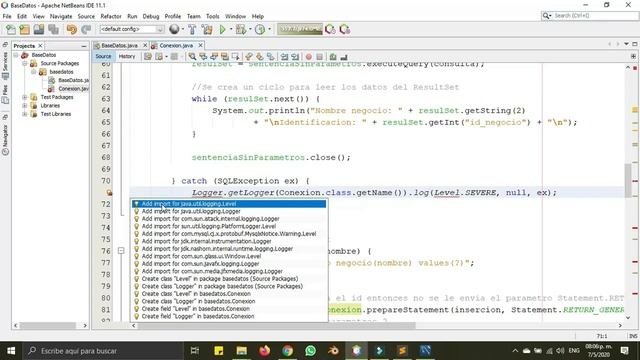Click the Build Project hammer icon
This screenshot has width=640, height=360.
[x=192, y=29]
